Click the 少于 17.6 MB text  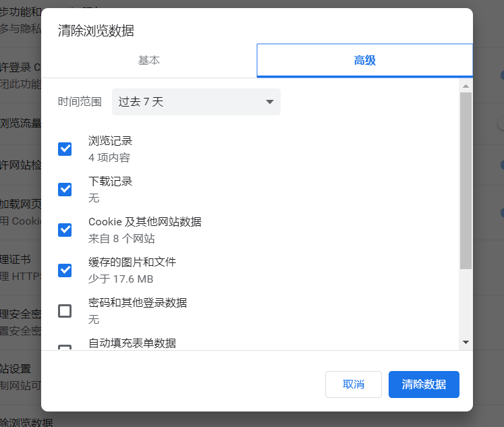(121, 279)
